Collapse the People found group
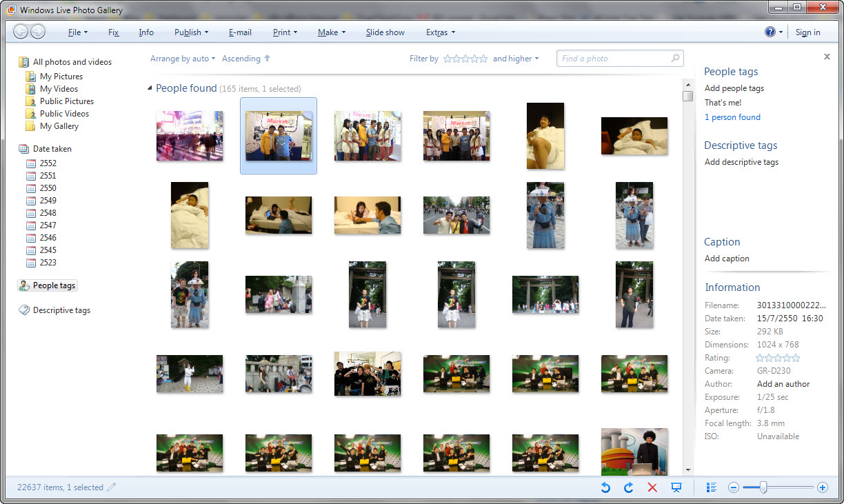 [150, 88]
